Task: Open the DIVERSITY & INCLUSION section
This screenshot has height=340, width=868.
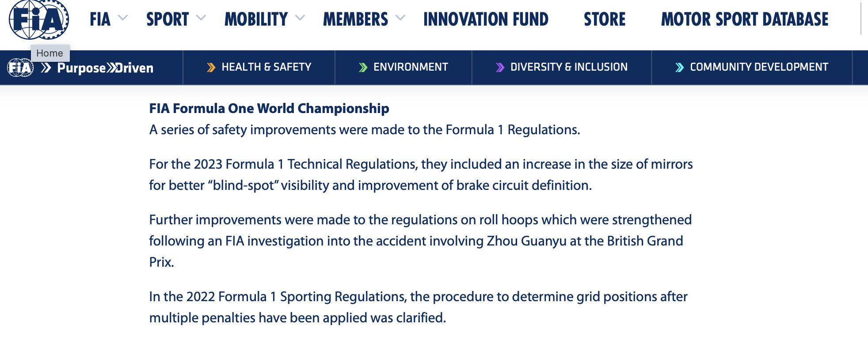Action: (x=562, y=67)
